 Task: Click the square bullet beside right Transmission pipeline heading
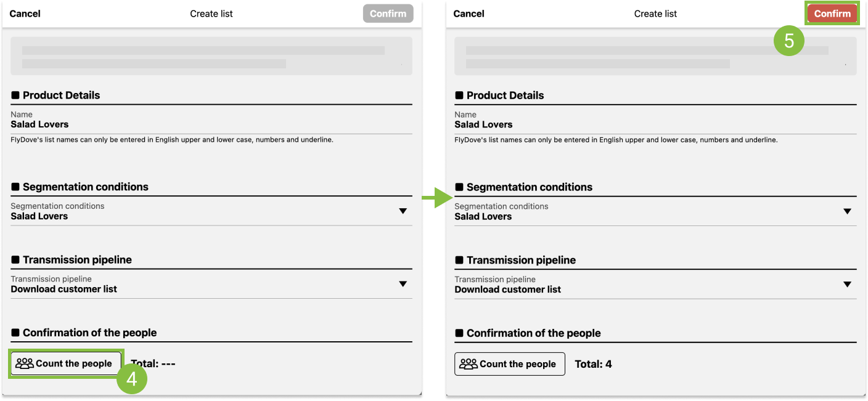pos(459,260)
